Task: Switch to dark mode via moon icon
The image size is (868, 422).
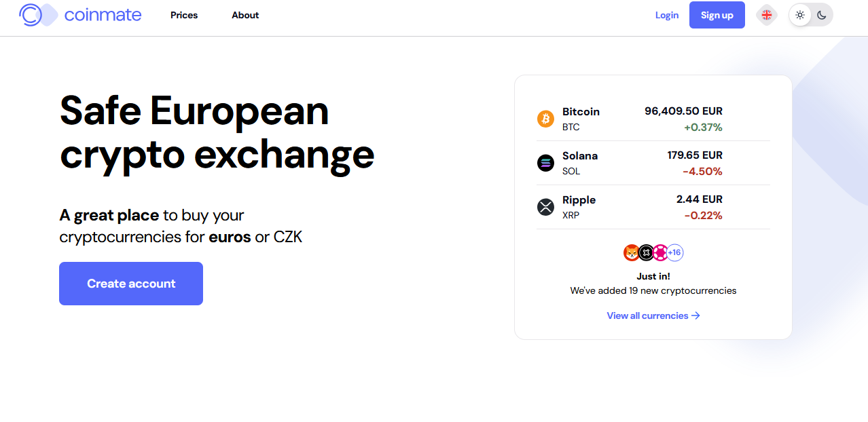Action: click(822, 15)
